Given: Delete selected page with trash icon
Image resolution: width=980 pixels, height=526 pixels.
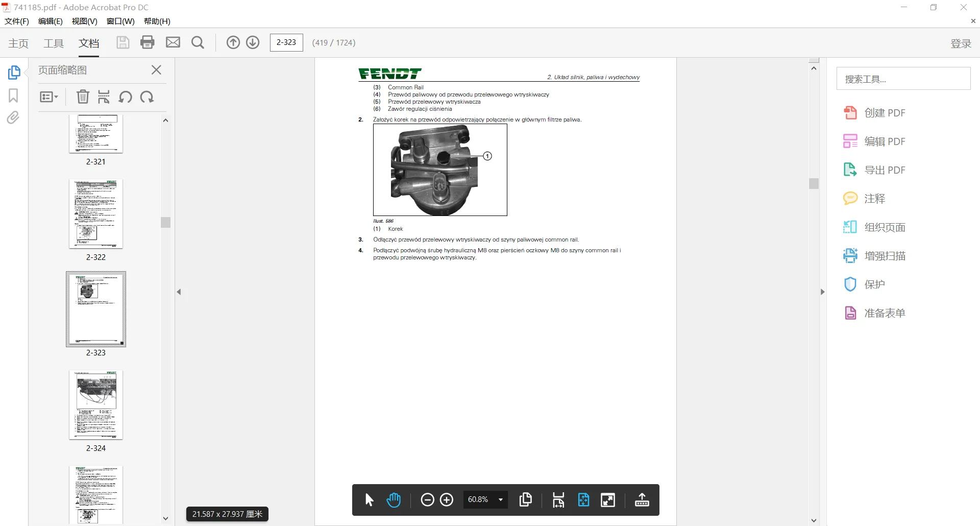Looking at the screenshot, I should 83,97.
